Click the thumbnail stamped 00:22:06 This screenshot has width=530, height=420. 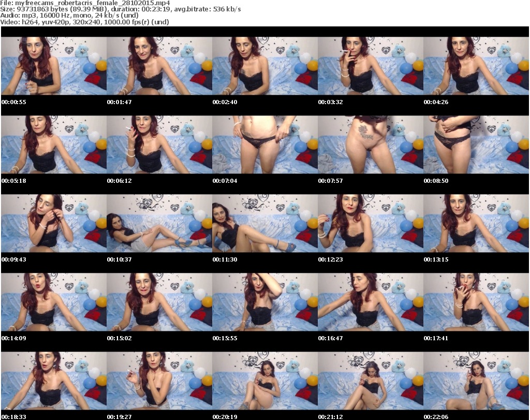pyautogui.click(x=476, y=381)
